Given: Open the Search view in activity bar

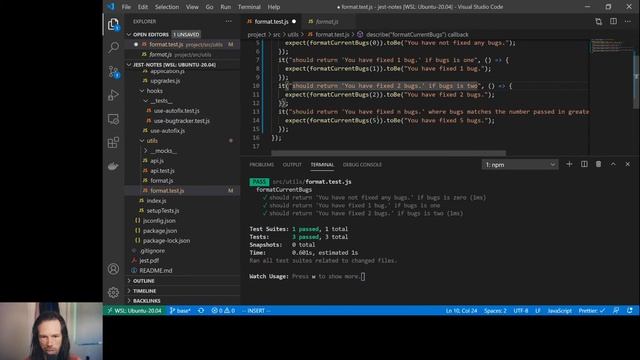Looking at the screenshot, I should tap(113, 47).
